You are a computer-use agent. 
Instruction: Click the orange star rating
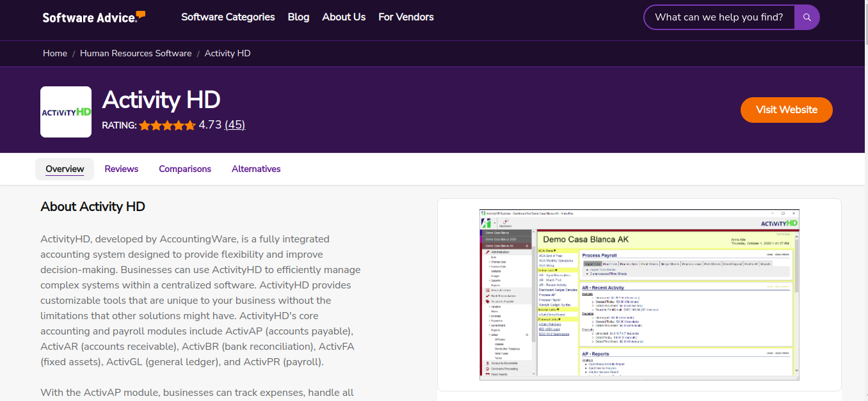(x=167, y=125)
